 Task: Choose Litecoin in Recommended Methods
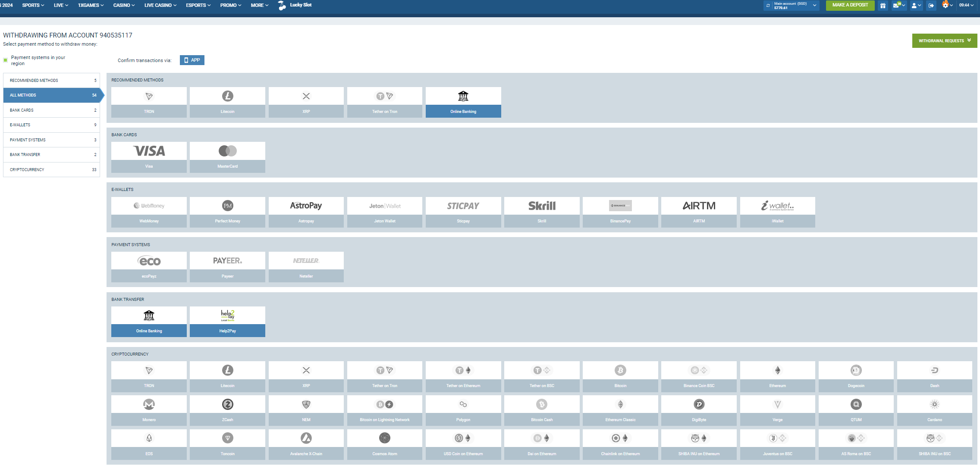(227, 102)
